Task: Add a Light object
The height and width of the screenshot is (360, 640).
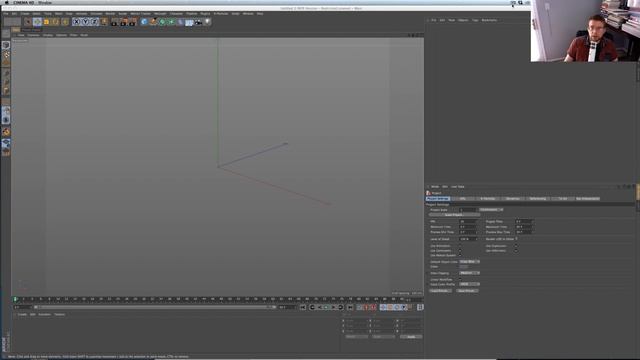Action: tap(207, 22)
